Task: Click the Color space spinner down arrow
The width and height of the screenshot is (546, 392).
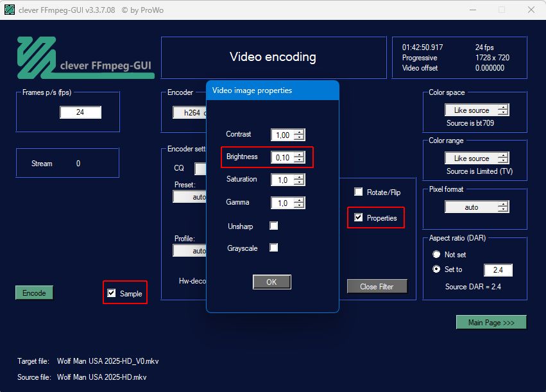Action: [x=503, y=112]
